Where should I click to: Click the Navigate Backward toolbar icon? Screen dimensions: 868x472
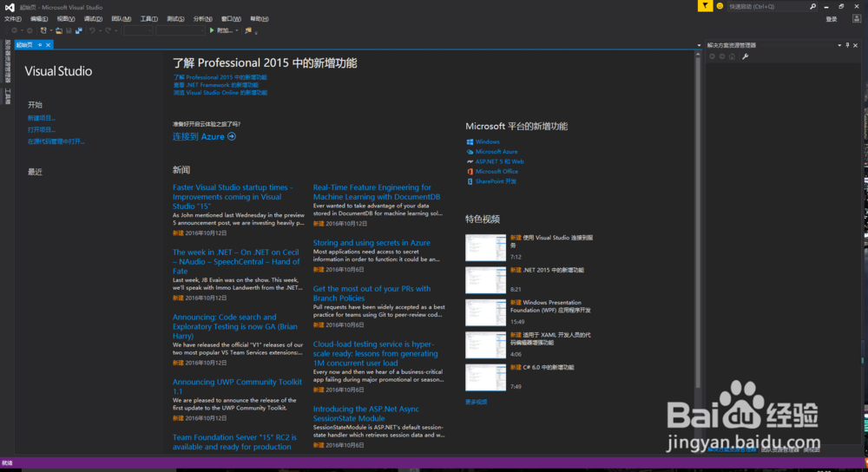coord(15,30)
